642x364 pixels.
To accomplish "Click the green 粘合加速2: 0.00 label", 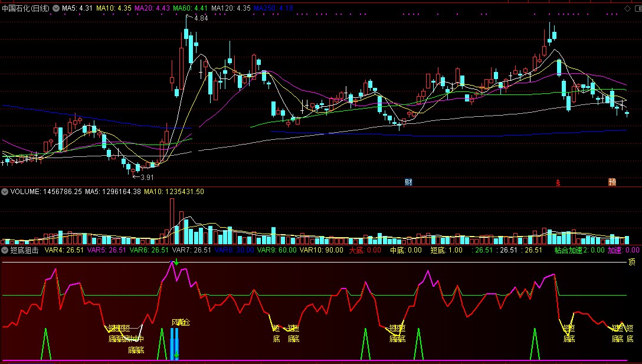I will coord(580,250).
